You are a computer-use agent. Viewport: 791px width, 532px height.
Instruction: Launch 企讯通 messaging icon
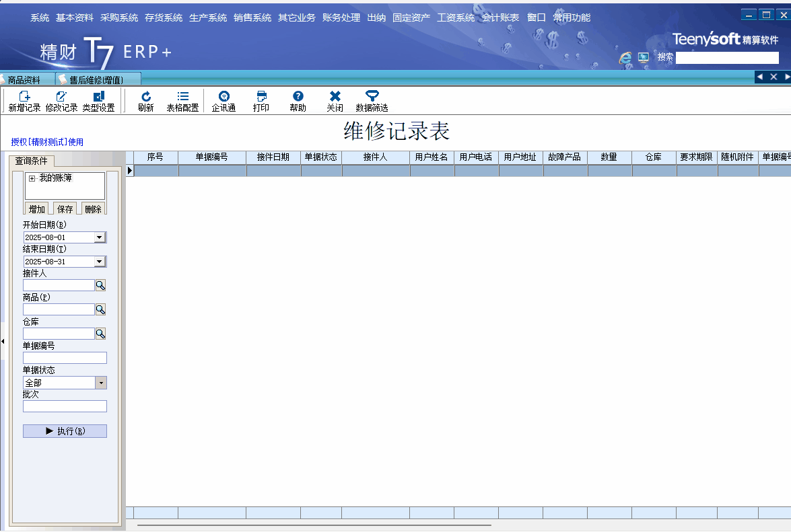(x=223, y=97)
